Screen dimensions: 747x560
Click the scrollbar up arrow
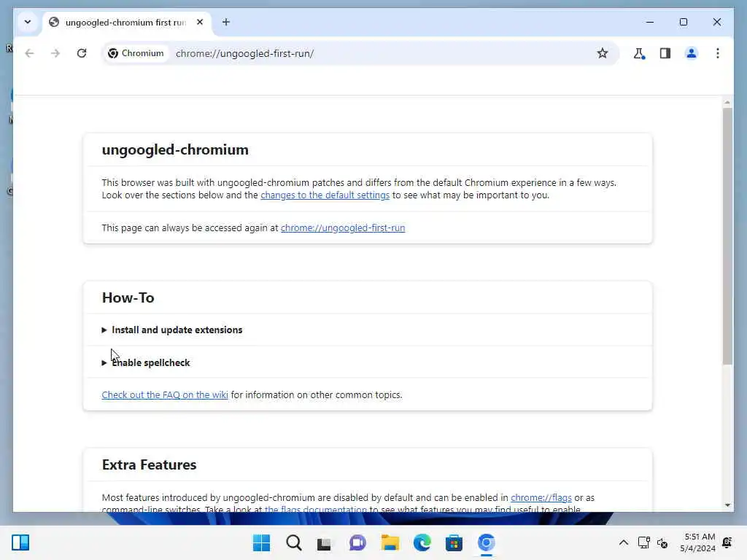[x=727, y=102]
